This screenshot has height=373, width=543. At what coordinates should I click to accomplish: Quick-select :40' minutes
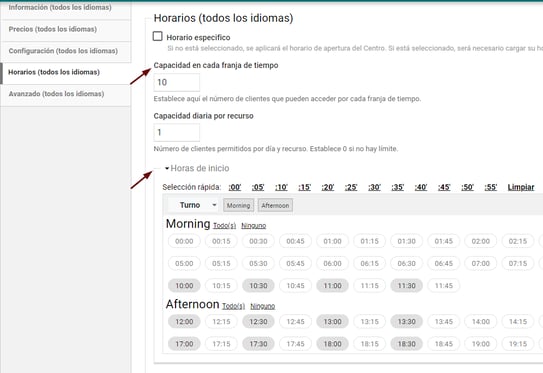click(x=421, y=187)
